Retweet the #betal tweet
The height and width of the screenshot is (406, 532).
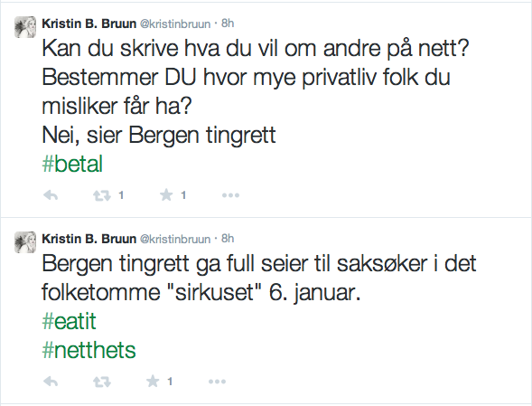pos(102,195)
